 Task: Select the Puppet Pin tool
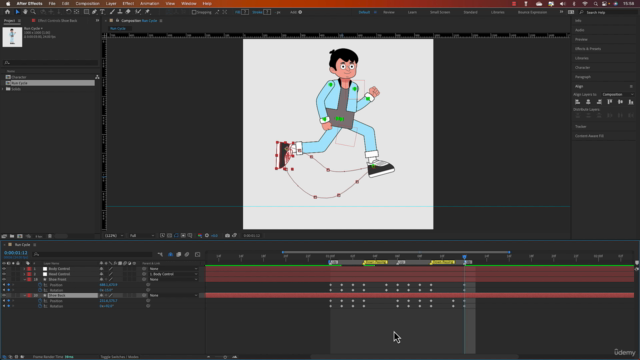click(147, 12)
